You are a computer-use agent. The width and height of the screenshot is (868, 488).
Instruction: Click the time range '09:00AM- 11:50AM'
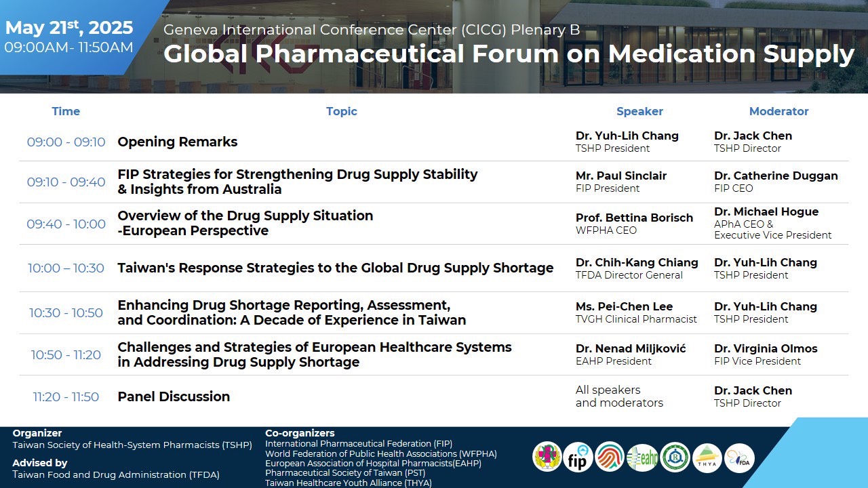coord(68,47)
